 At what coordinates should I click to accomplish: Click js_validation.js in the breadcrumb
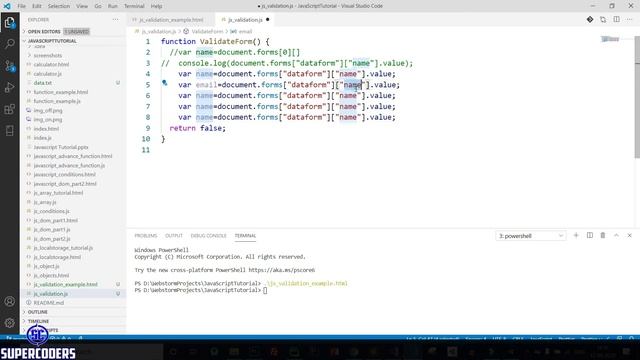tap(159, 31)
